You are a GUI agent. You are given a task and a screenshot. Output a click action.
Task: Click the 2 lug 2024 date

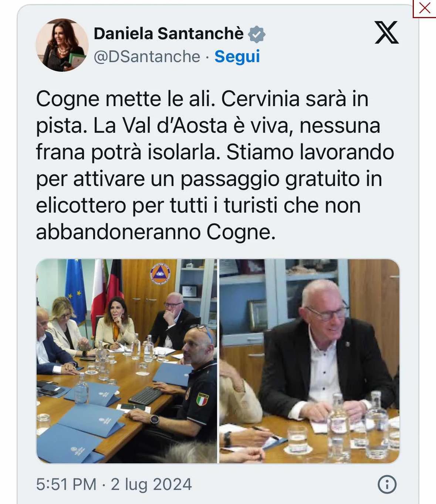152,484
